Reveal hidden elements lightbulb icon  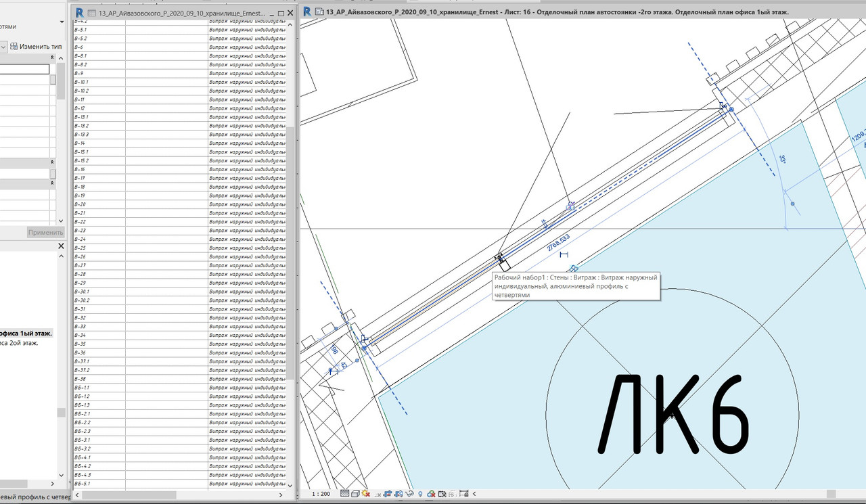(420, 494)
